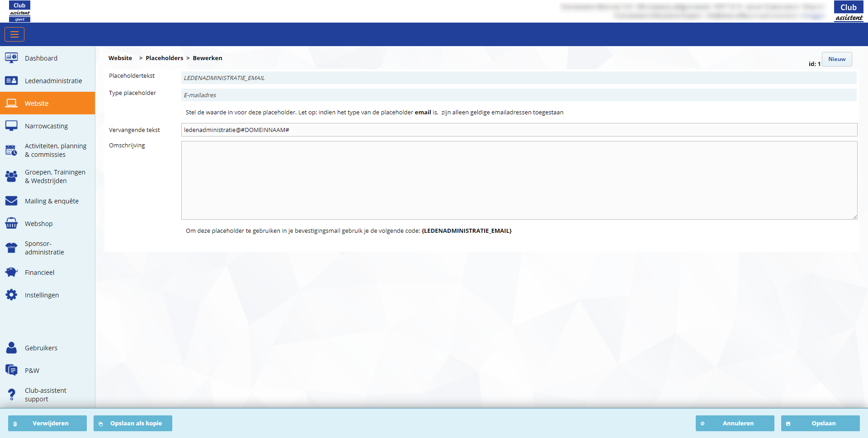This screenshot has width=868, height=438.
Task: Open the P&W menu item
Action: coord(32,370)
